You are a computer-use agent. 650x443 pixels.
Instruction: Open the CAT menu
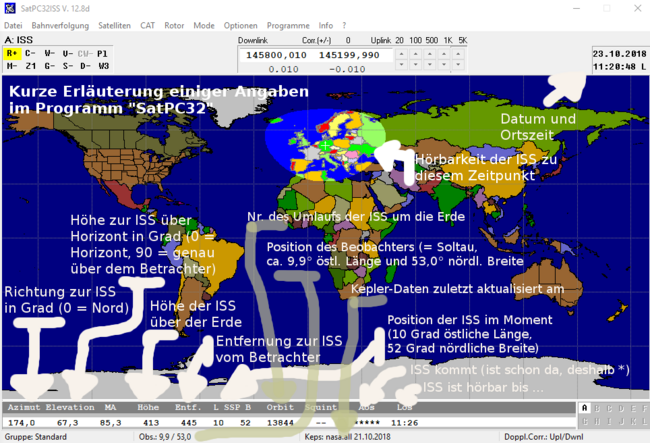click(x=148, y=25)
